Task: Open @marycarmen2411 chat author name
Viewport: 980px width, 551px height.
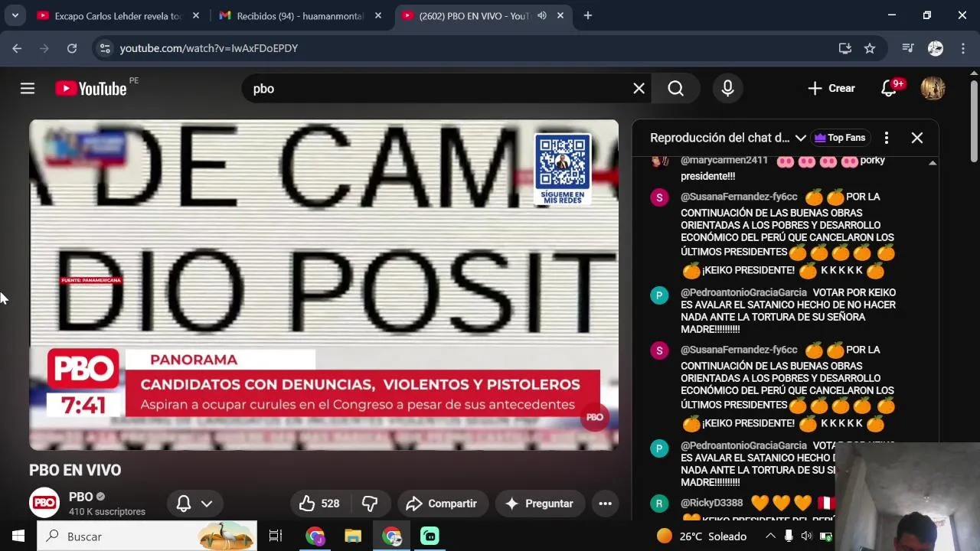Action: pos(724,161)
